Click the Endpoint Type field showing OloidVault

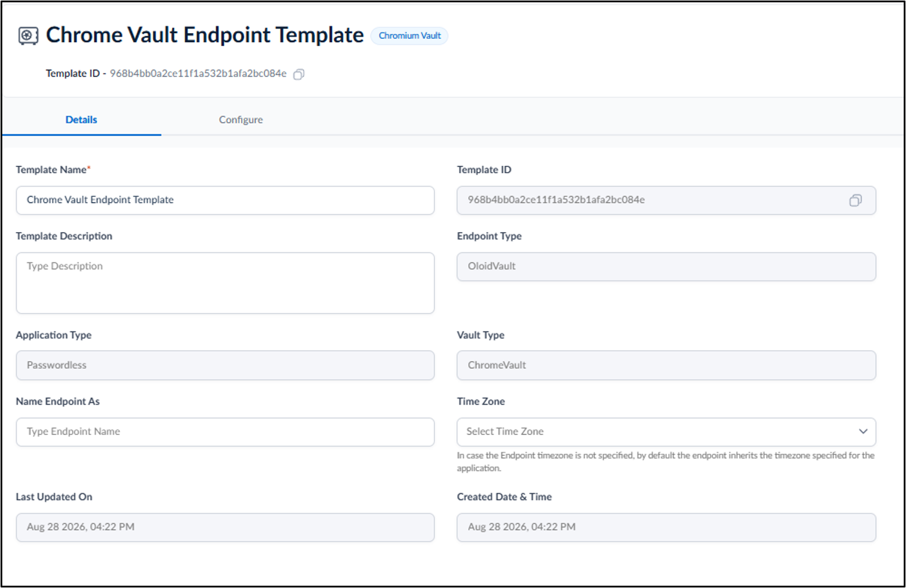[666, 266]
